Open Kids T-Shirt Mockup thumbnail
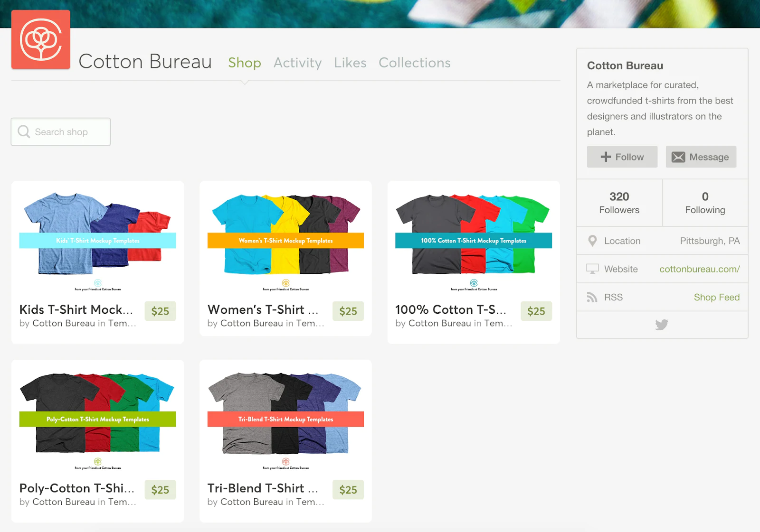 tap(97, 241)
